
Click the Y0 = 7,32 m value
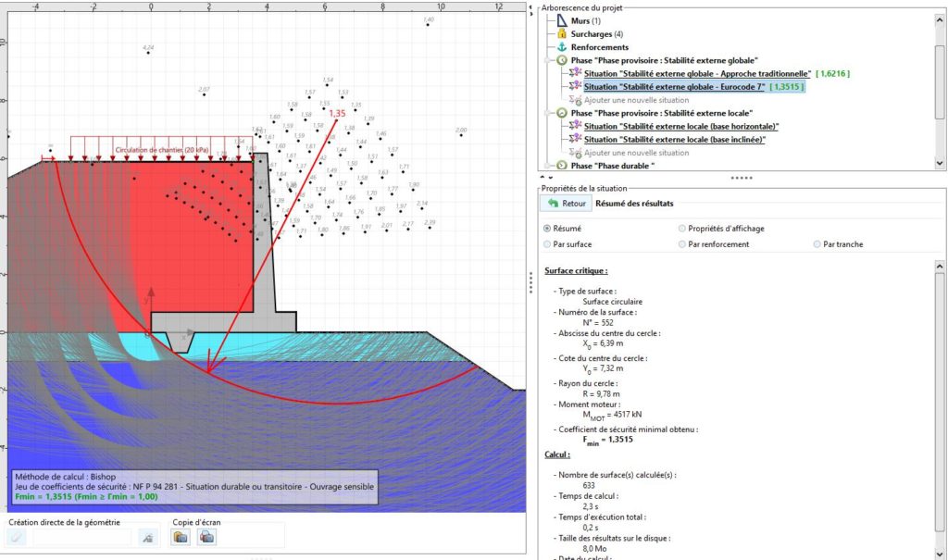[x=603, y=369]
